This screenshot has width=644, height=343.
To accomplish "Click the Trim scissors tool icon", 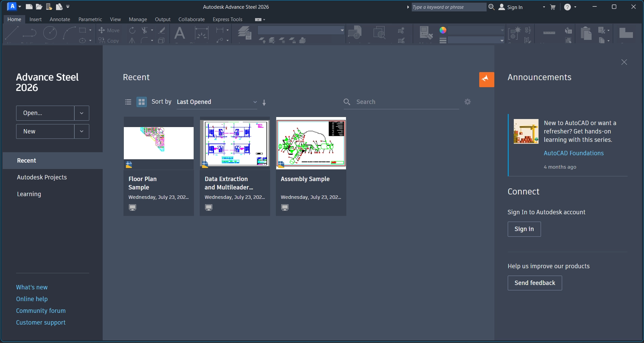I will [x=145, y=30].
